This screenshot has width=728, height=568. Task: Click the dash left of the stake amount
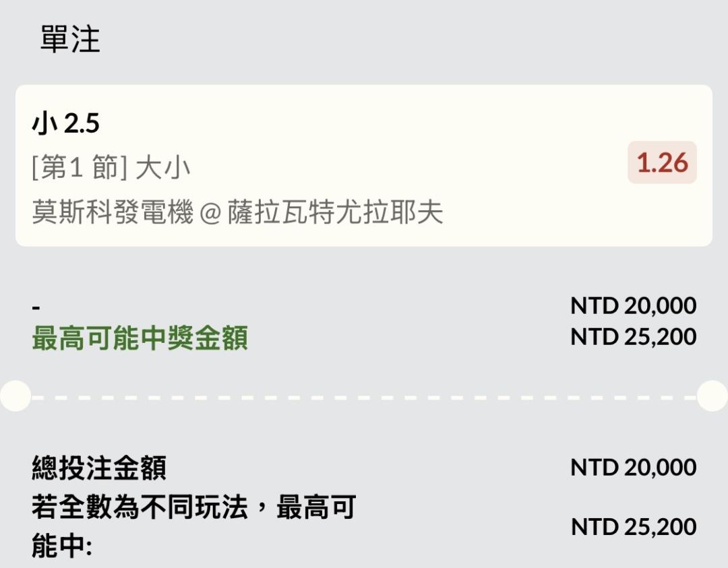coord(36,307)
